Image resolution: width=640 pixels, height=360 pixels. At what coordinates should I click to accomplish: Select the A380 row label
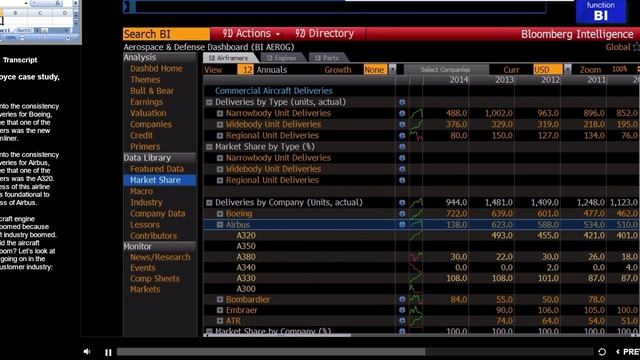(x=246, y=257)
